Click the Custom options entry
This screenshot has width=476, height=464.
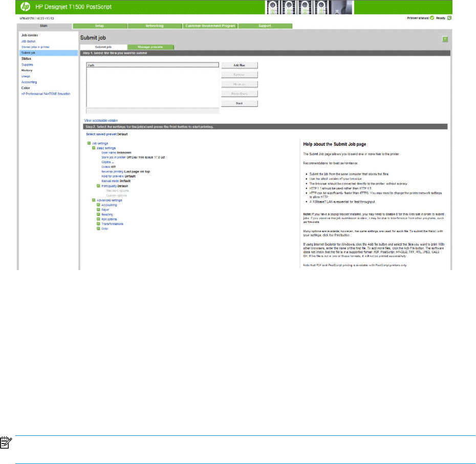point(117,195)
